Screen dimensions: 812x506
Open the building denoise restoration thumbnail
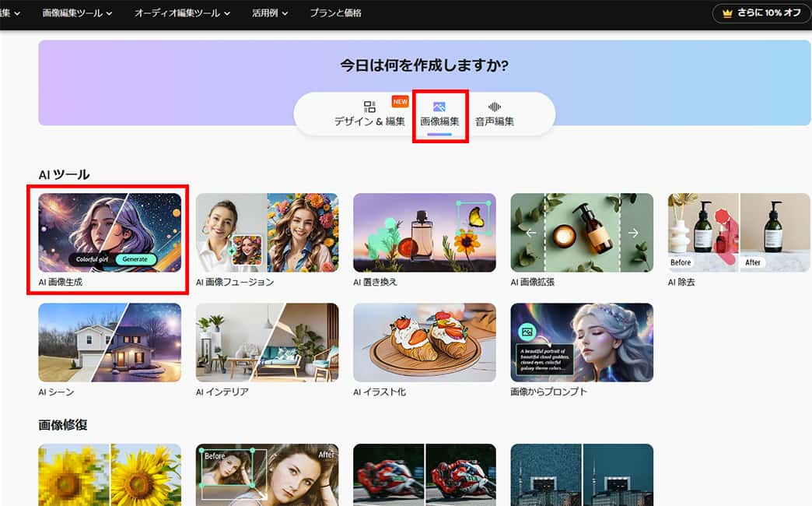click(x=582, y=475)
